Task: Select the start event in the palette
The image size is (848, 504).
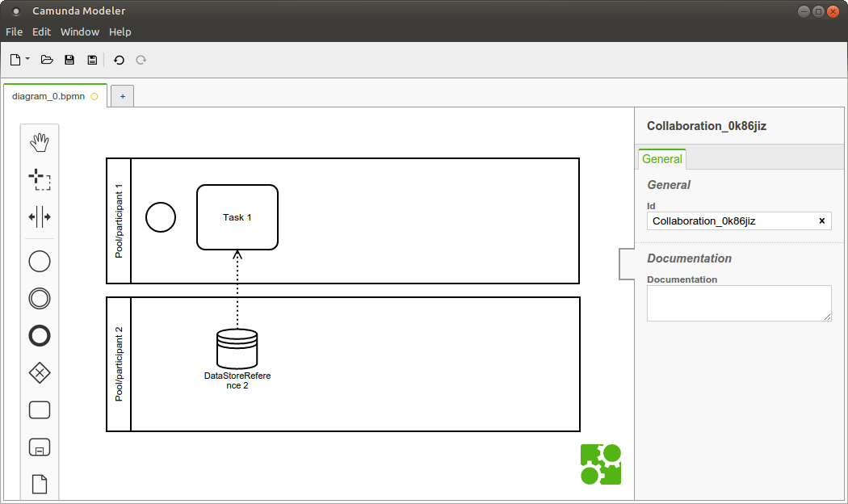Action: pos(40,262)
